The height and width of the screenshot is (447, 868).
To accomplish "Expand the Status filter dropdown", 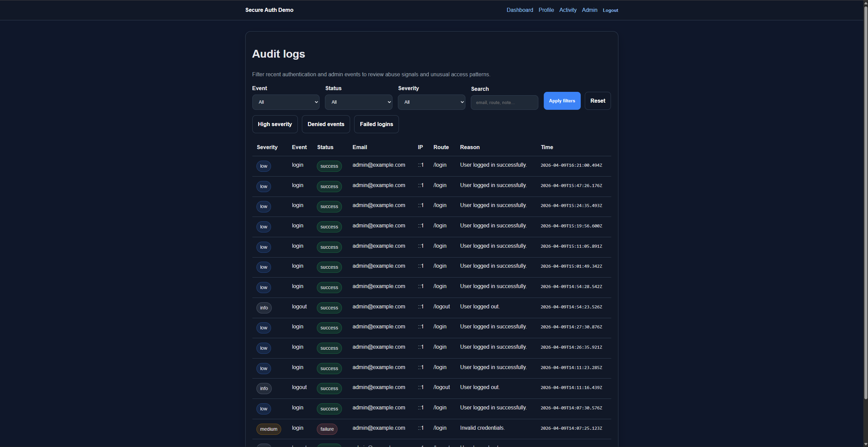I will [359, 102].
